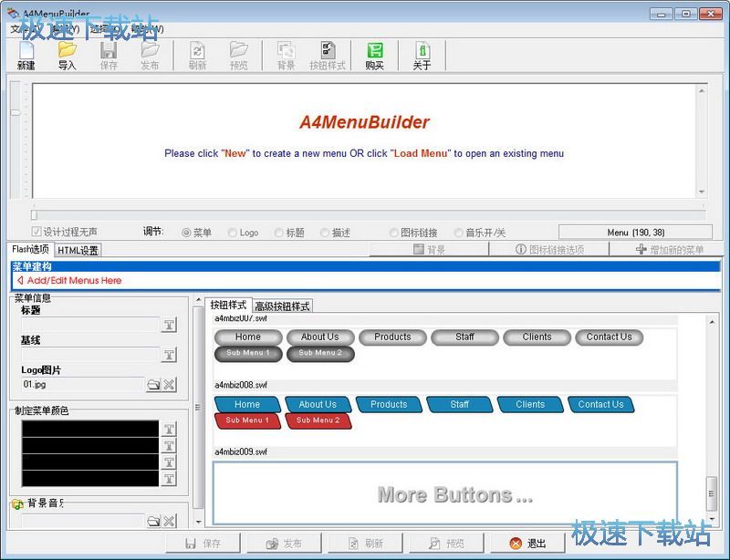Click into the 背景音乐 file field
The image size is (730, 560).
coord(83,521)
